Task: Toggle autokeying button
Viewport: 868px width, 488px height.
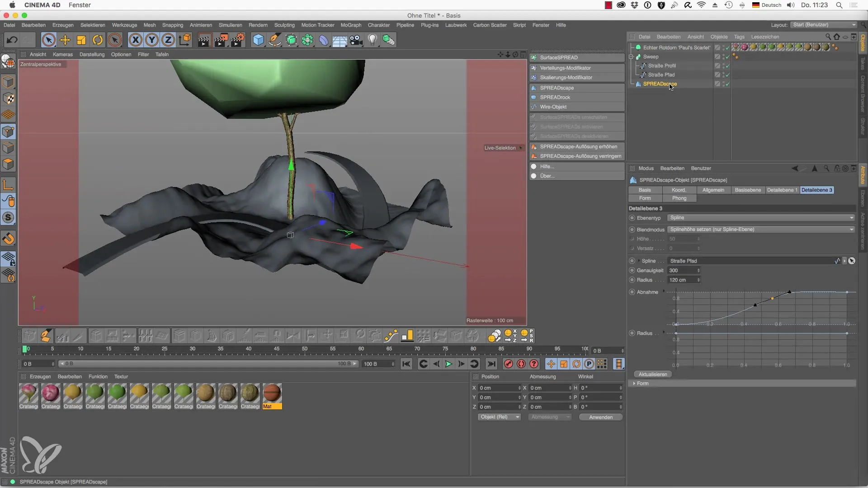Action: [521, 364]
